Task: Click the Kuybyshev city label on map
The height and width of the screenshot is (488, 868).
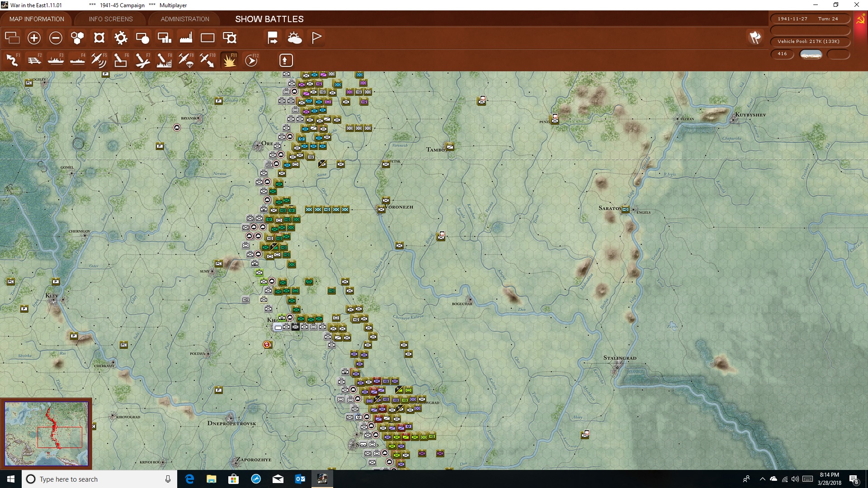Action: point(750,115)
